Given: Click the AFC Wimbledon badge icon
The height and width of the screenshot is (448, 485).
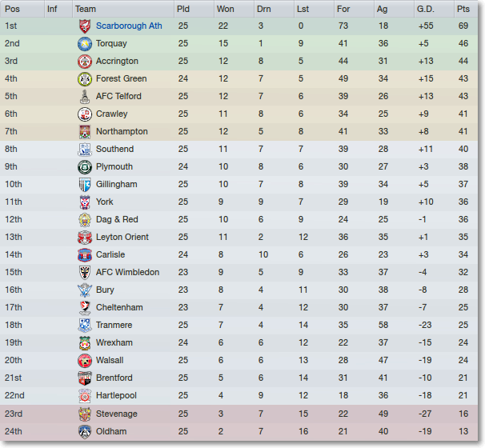Looking at the screenshot, I should tap(85, 272).
